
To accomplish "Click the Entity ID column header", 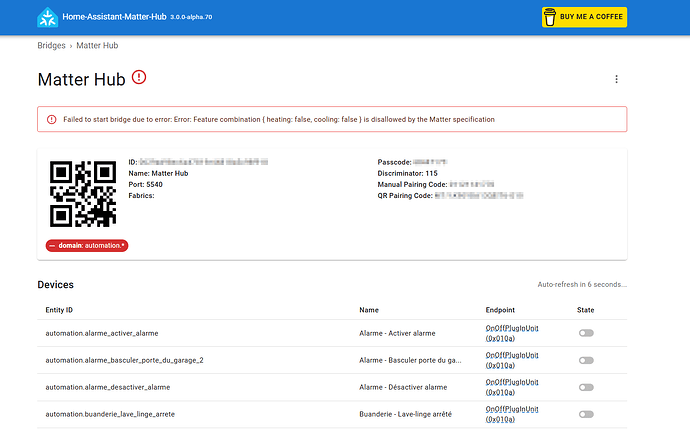I will pyautogui.click(x=59, y=310).
